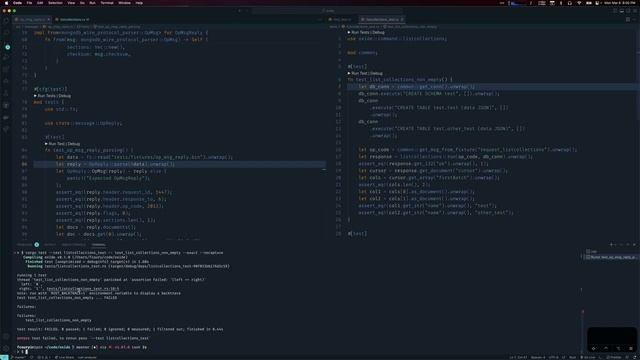This screenshot has width=640, height=360.
Task: Debug lens above test_list_collections_non_empty
Action: (x=376, y=73)
